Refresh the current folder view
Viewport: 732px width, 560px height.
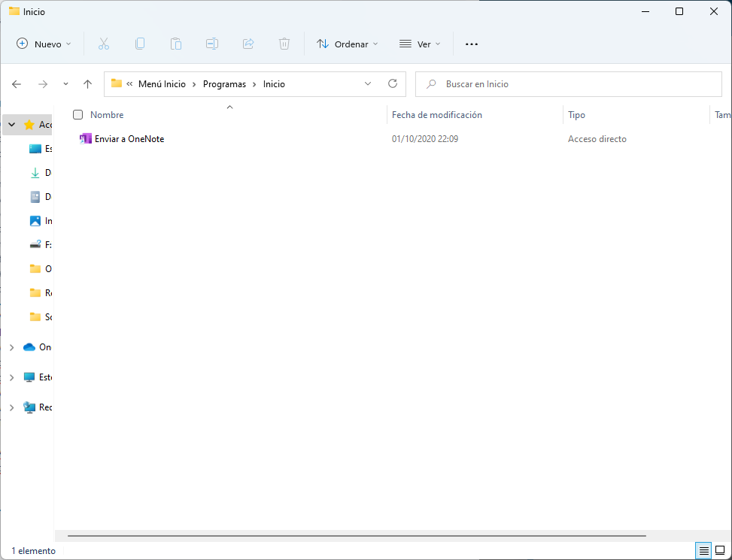pyautogui.click(x=393, y=83)
